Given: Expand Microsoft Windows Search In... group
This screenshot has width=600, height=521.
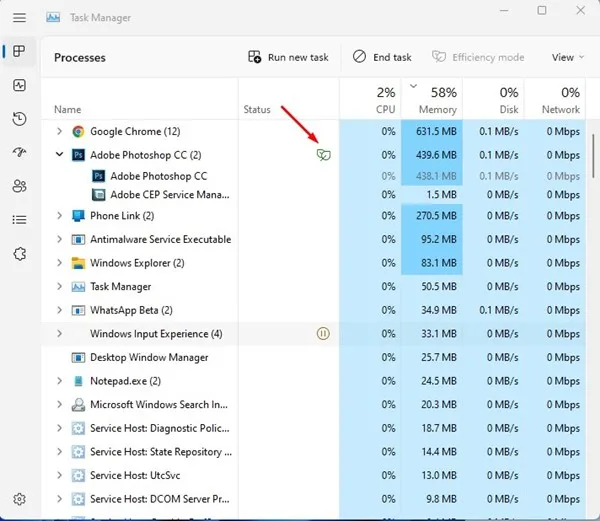Looking at the screenshot, I should coord(59,404).
